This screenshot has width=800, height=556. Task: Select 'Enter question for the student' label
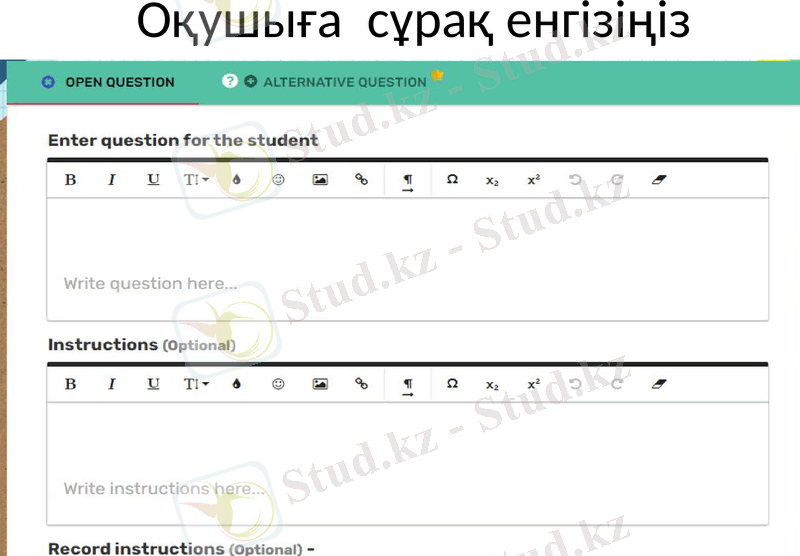pyautogui.click(x=183, y=140)
